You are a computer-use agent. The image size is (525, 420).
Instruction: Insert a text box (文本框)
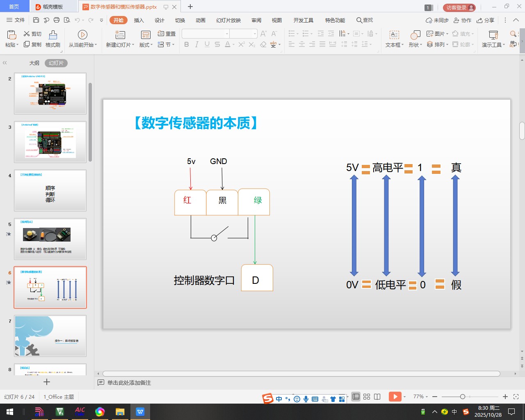(x=394, y=35)
